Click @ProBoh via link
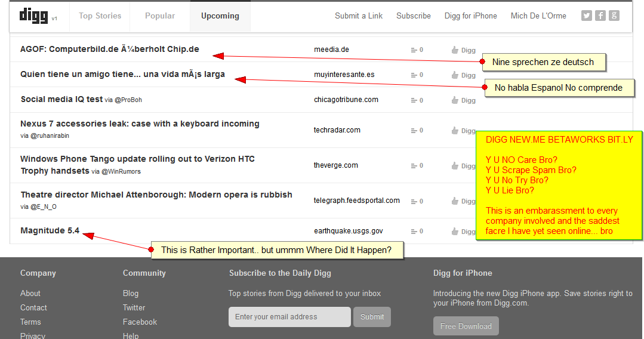This screenshot has width=644, height=339. pyautogui.click(x=128, y=100)
